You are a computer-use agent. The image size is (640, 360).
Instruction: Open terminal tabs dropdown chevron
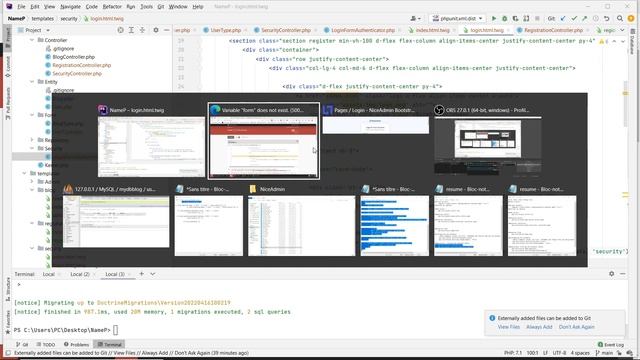coord(153,274)
